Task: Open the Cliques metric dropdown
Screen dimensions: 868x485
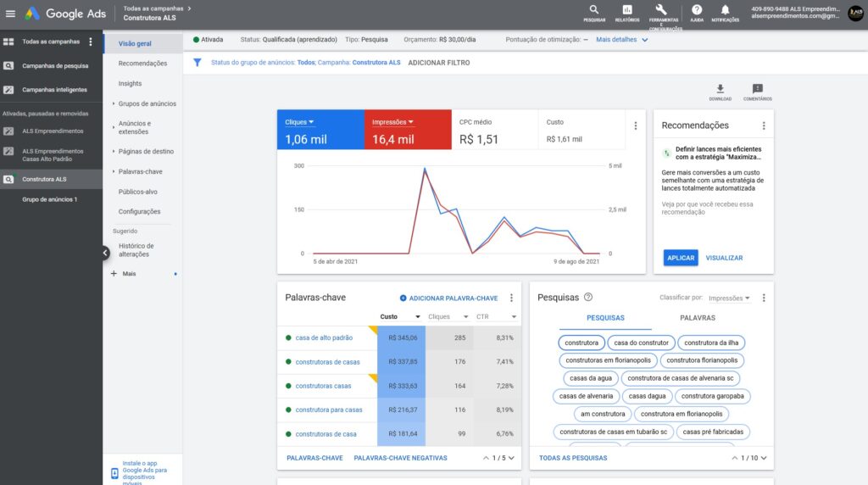Action: (x=299, y=122)
